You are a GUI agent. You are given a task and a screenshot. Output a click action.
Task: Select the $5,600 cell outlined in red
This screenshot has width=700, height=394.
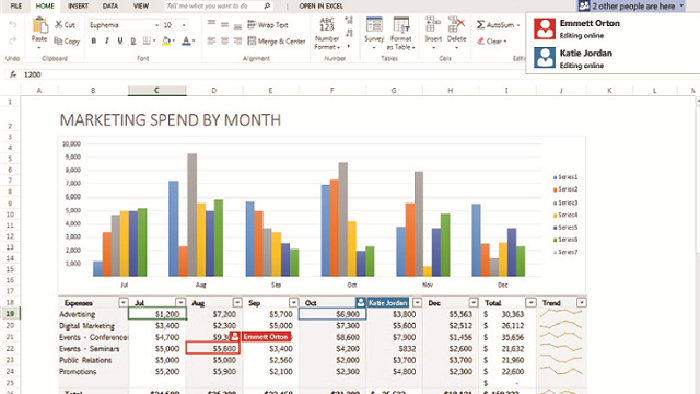click(213, 348)
